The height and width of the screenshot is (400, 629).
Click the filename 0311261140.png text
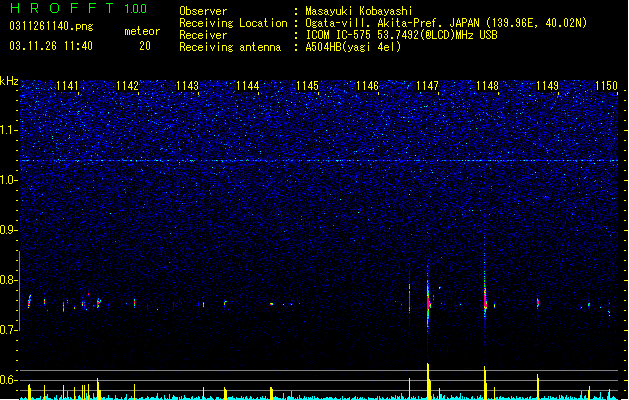point(51,26)
